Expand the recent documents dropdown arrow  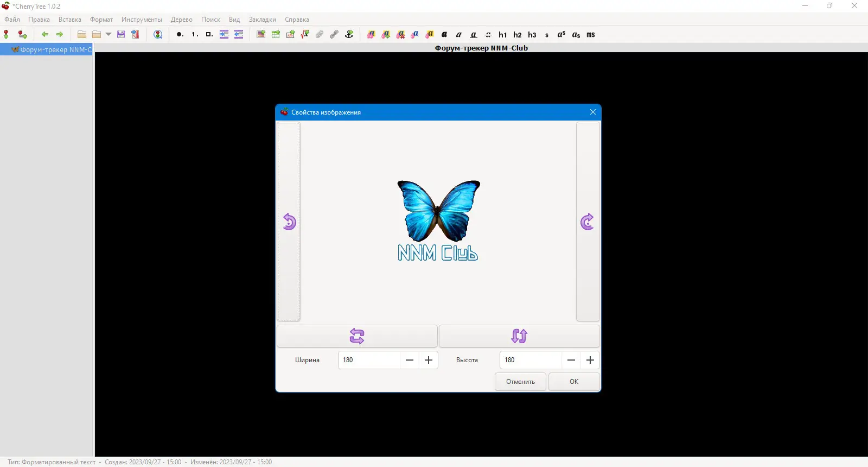pyautogui.click(x=108, y=34)
